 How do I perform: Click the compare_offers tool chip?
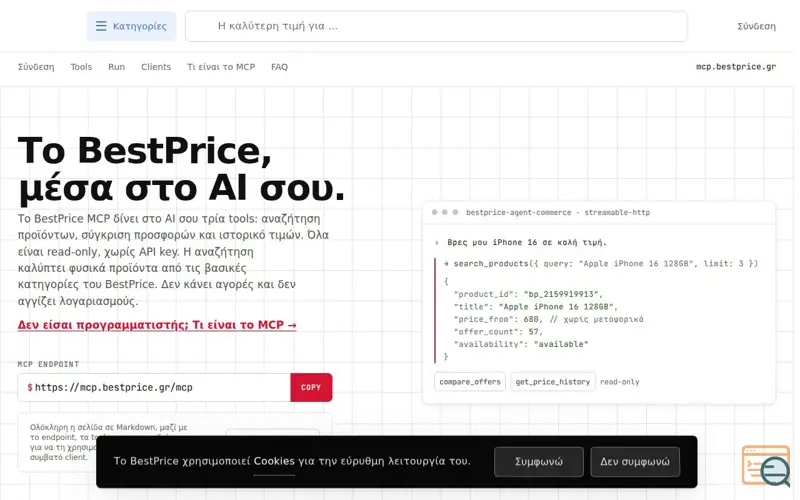pos(470,382)
